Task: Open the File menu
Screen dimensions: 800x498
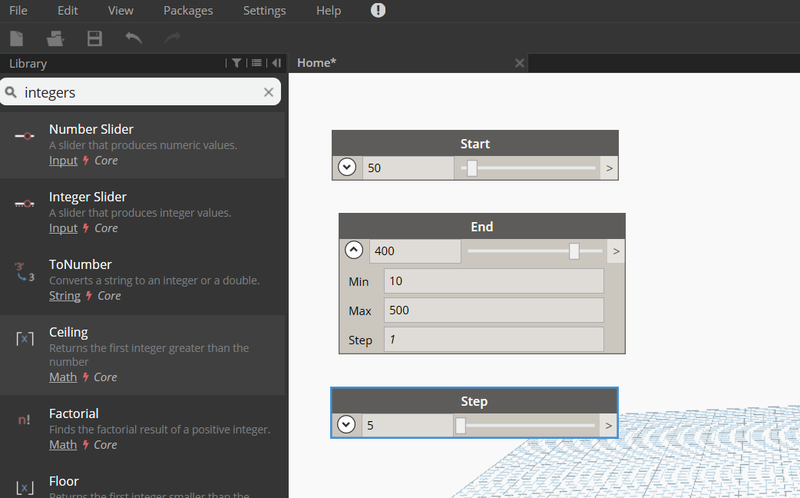Action: click(18, 10)
